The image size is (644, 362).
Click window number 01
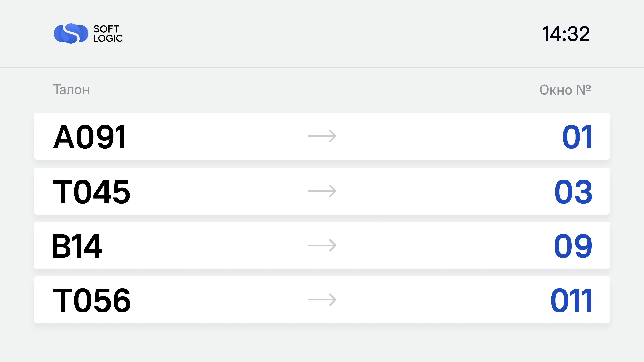(577, 137)
